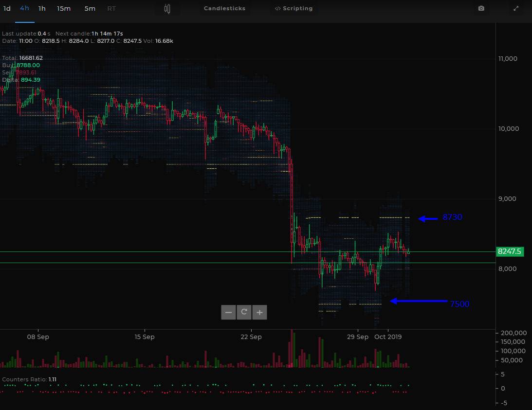Click the 10,000 price axis level

508,129
